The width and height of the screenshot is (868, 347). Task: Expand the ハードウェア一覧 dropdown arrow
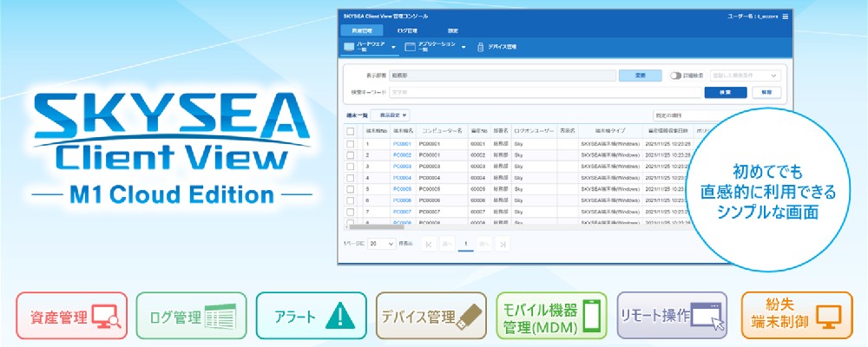point(394,47)
